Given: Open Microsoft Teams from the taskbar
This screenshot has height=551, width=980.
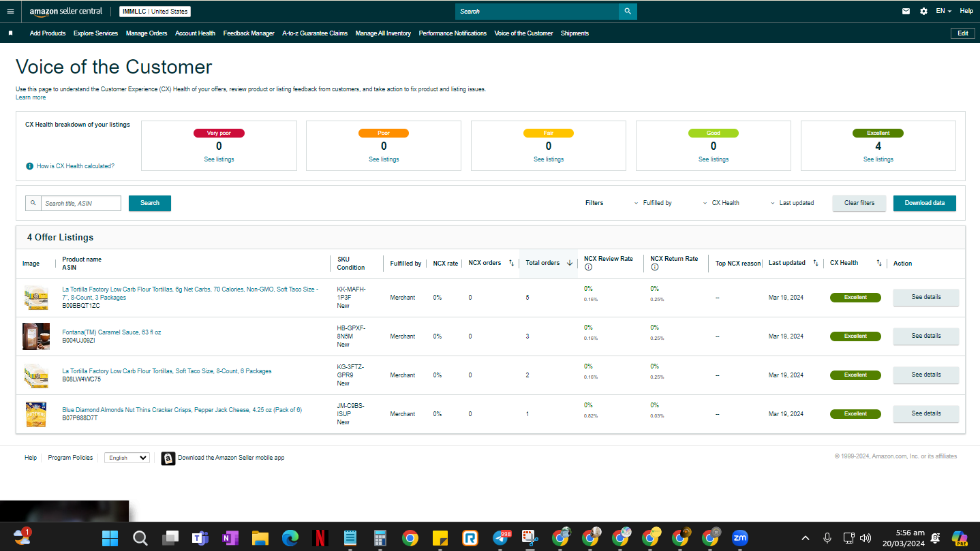Looking at the screenshot, I should (200, 538).
